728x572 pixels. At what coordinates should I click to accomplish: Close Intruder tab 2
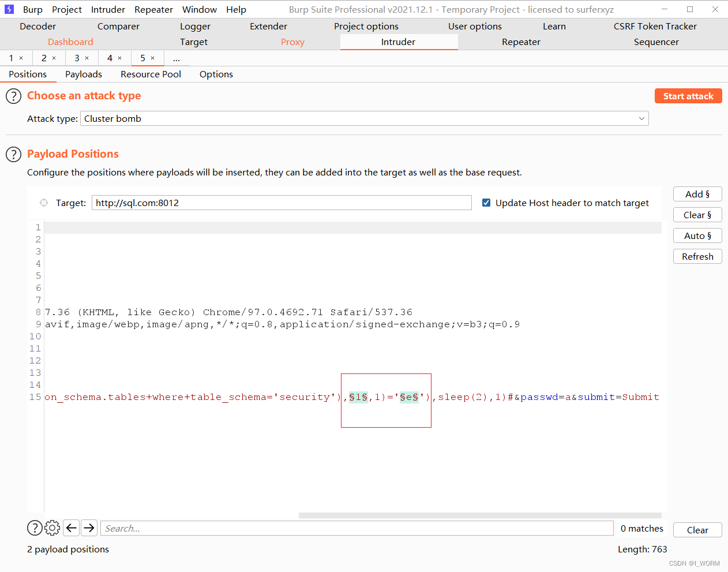(54, 58)
